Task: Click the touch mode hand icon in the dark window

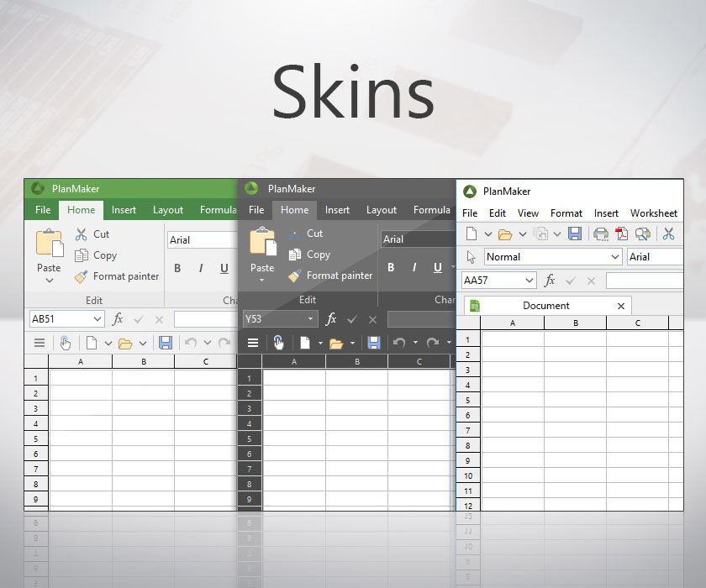Action: (278, 343)
